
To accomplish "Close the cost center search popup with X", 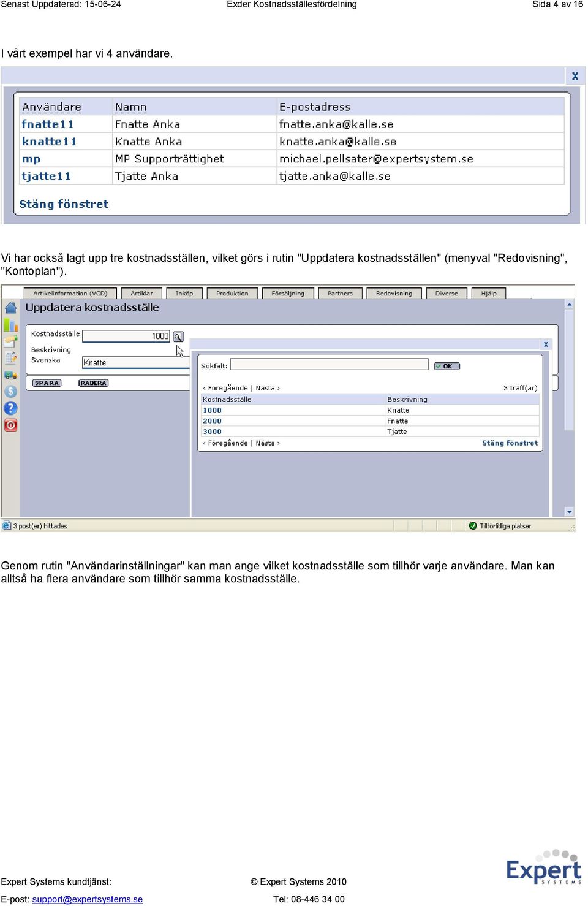I will click(546, 345).
